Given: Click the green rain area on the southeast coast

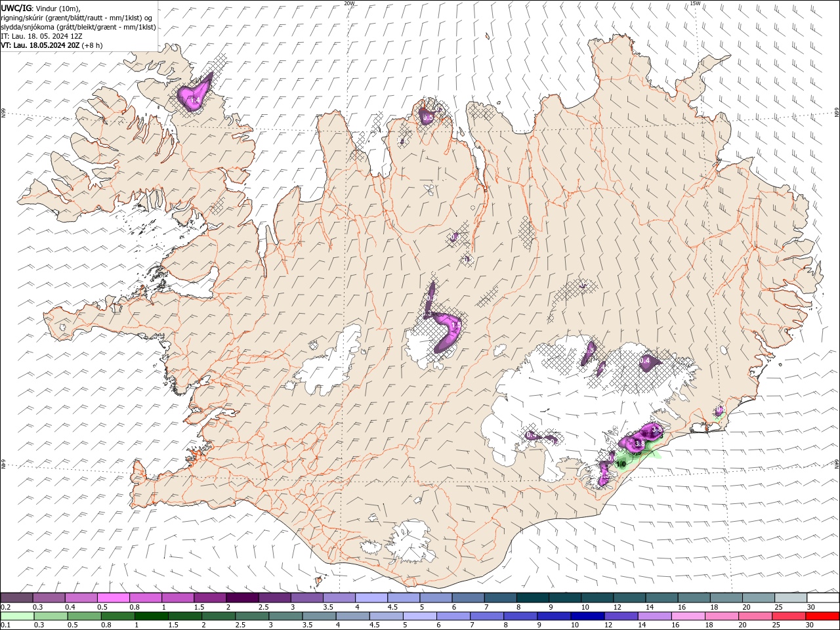Looking at the screenshot, I should click(x=637, y=457).
